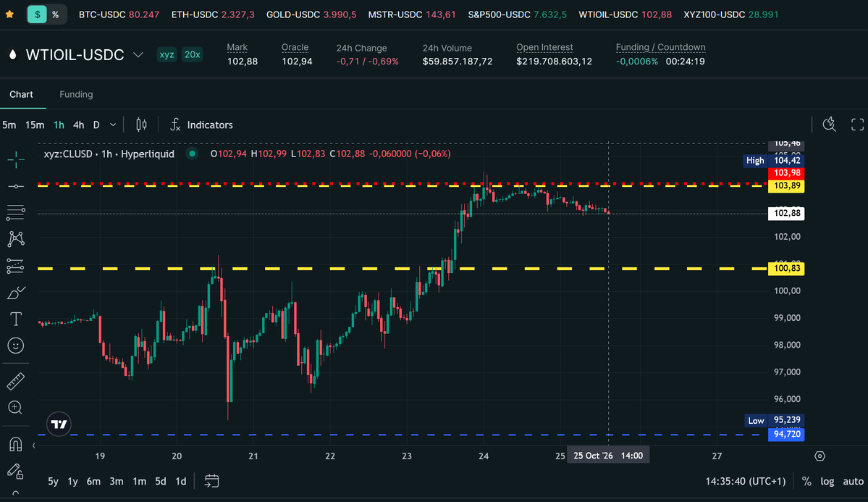Open chart settings gear icon
The height and width of the screenshot is (502, 868).
(819, 456)
